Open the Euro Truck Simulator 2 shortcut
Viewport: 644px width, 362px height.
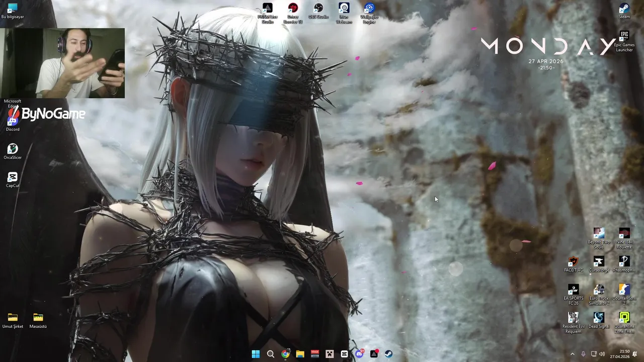pyautogui.click(x=599, y=295)
